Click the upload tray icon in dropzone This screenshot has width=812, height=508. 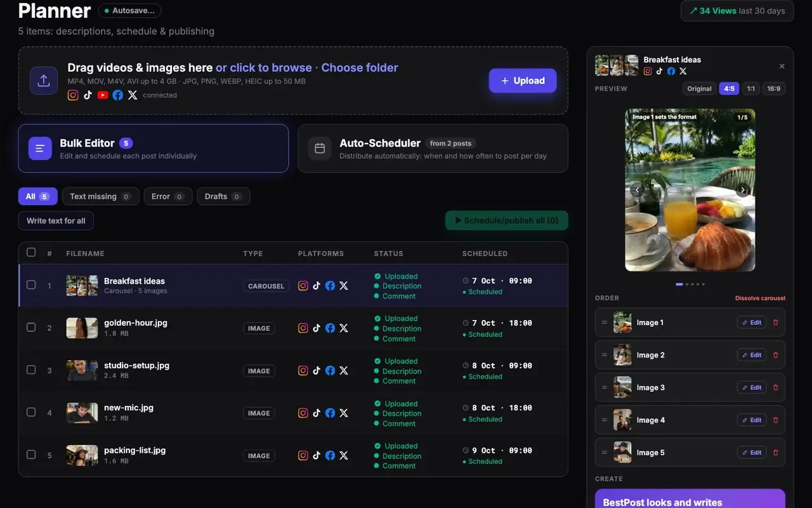pyautogui.click(x=44, y=81)
